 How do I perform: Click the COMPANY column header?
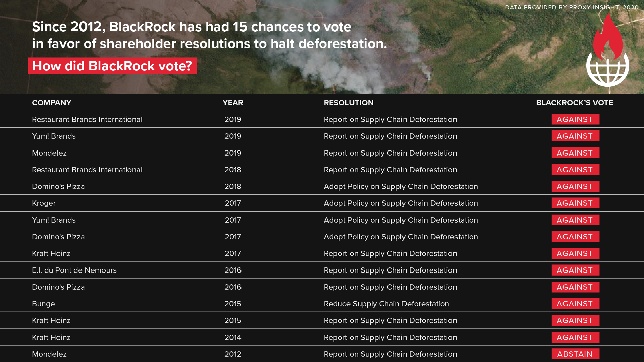tap(52, 103)
